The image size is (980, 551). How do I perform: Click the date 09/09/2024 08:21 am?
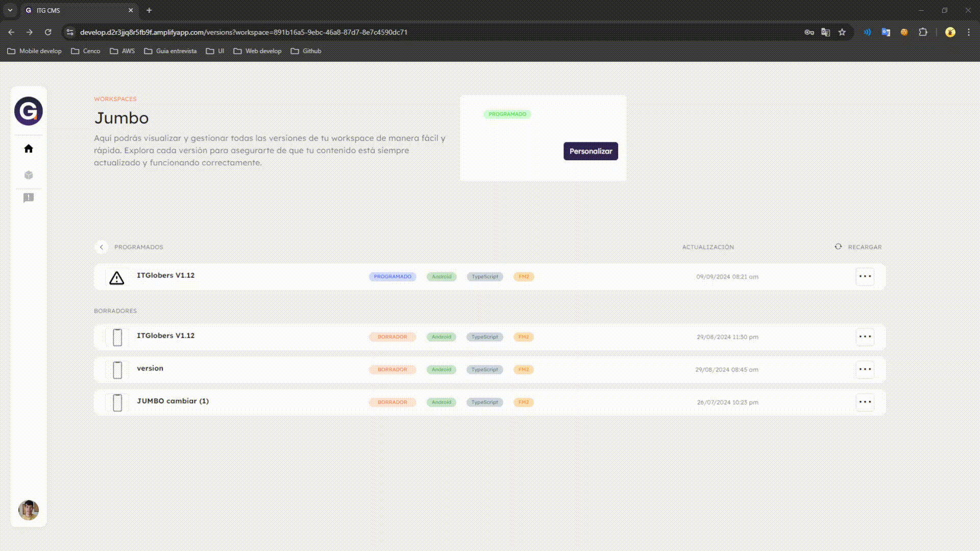(x=727, y=277)
